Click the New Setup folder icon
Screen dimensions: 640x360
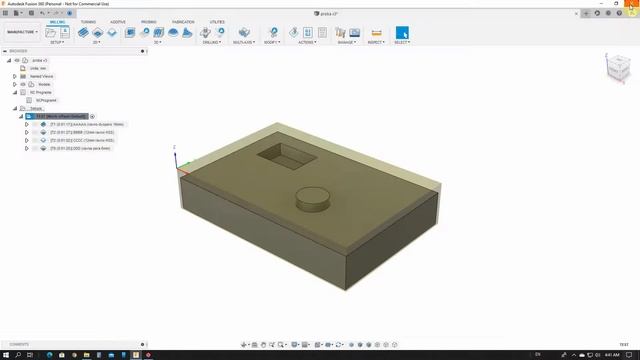51,33
